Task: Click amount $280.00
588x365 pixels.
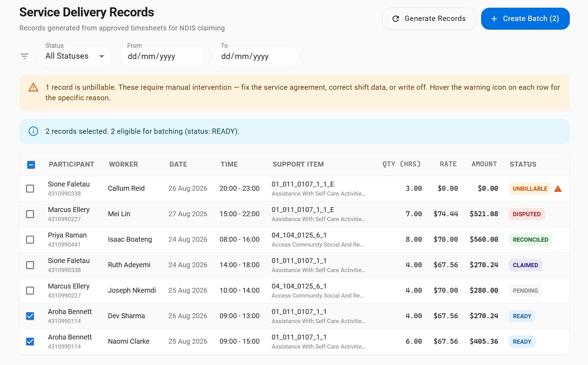Action: tap(484, 291)
